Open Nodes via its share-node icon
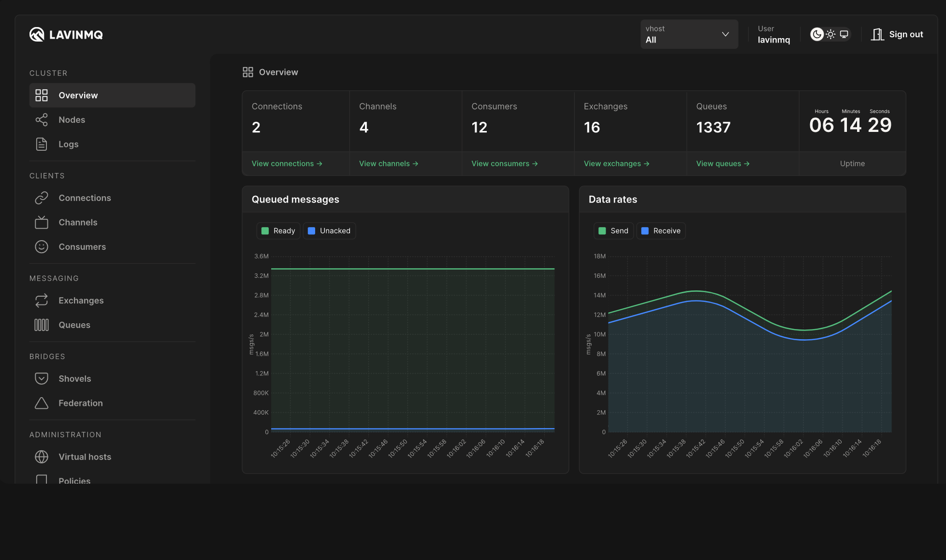This screenshot has width=946, height=560. [42, 120]
